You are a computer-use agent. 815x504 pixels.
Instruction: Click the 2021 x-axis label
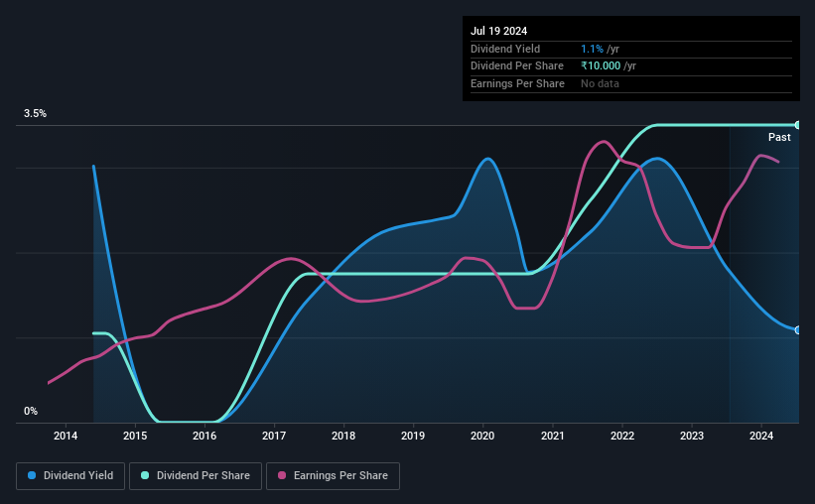pyautogui.click(x=553, y=436)
